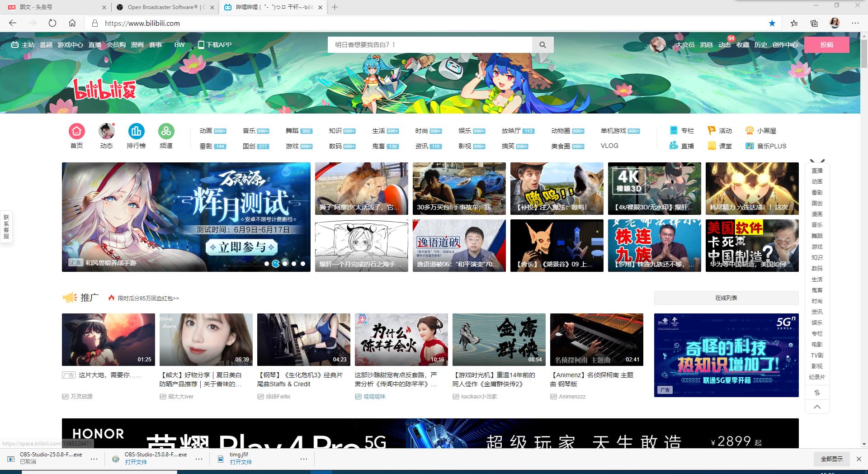Open the browser favorites list icon
Viewport: 868px width, 474px height.
pos(794,23)
